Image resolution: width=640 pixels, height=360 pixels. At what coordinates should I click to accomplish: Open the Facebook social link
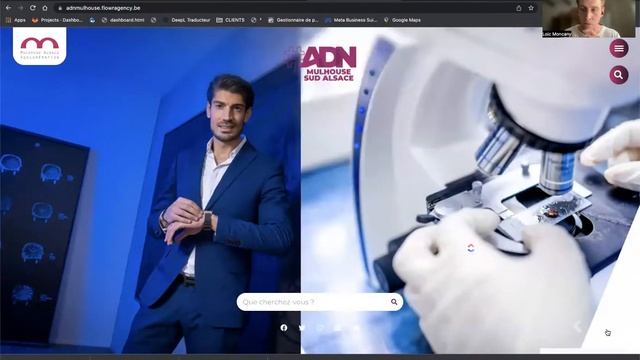[284, 328]
